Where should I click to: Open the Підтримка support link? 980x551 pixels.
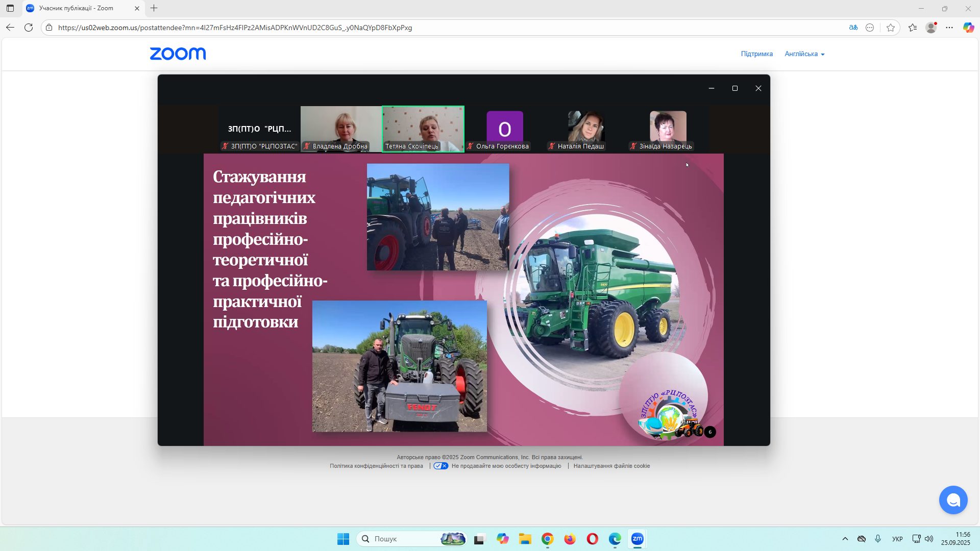pyautogui.click(x=756, y=54)
